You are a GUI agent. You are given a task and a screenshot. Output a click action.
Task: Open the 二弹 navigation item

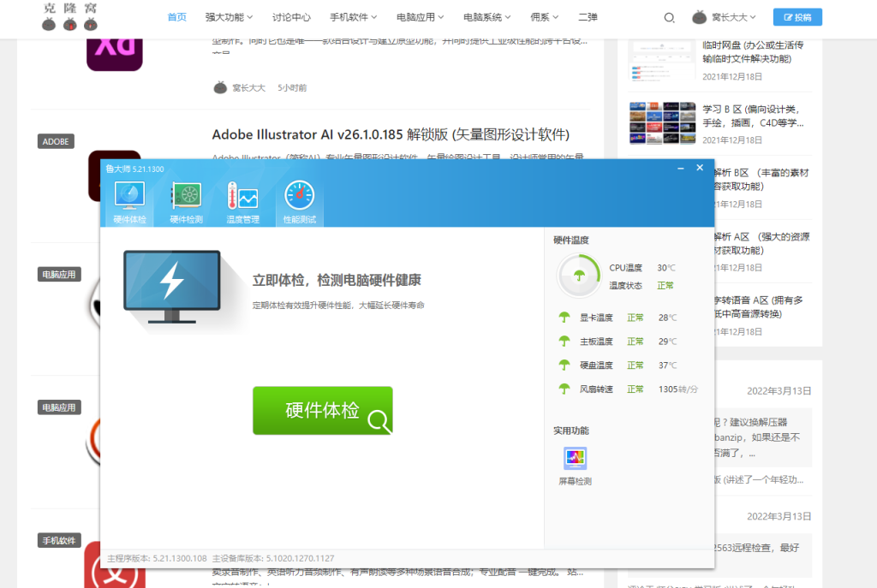tap(588, 17)
